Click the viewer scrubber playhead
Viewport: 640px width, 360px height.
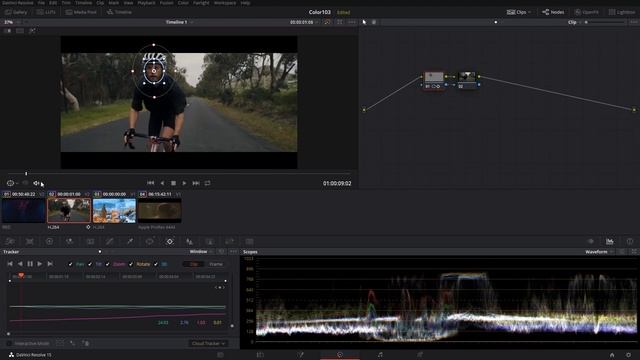point(26,173)
